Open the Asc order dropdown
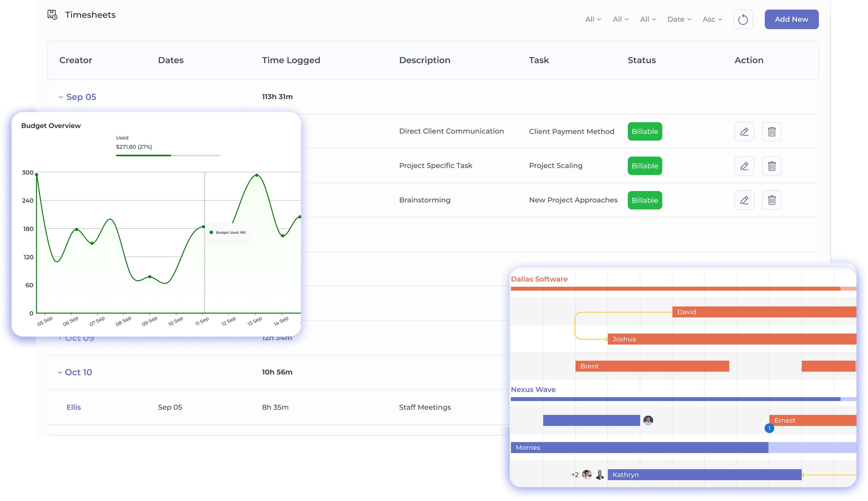 (712, 19)
